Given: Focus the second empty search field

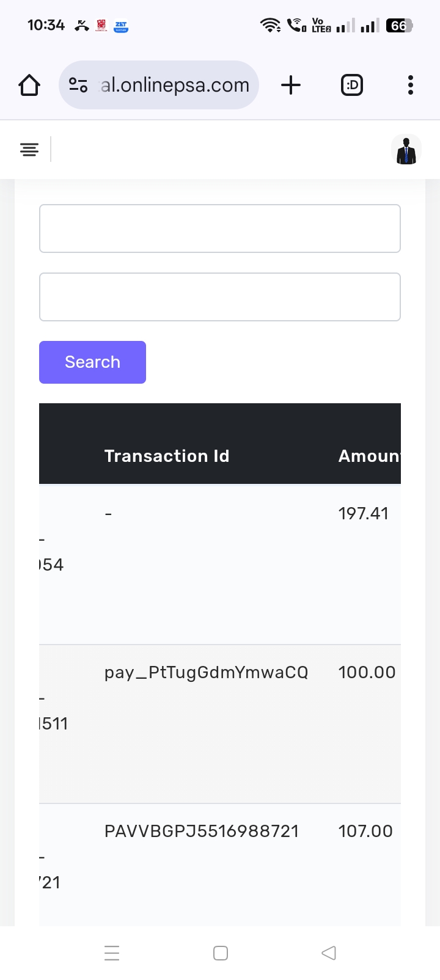Looking at the screenshot, I should [x=220, y=297].
